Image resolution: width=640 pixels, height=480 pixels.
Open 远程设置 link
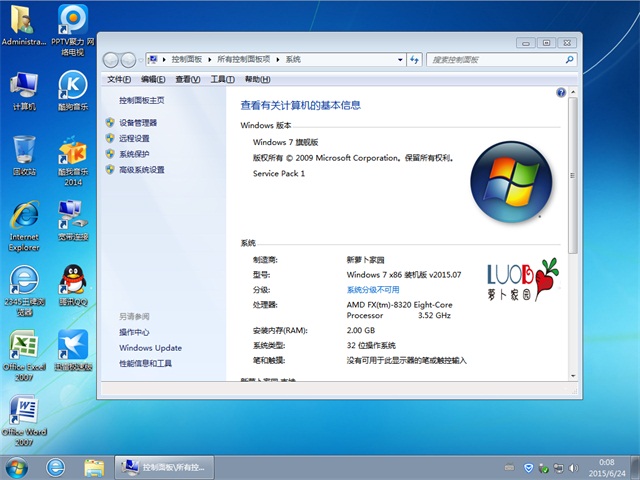pyautogui.click(x=134, y=138)
